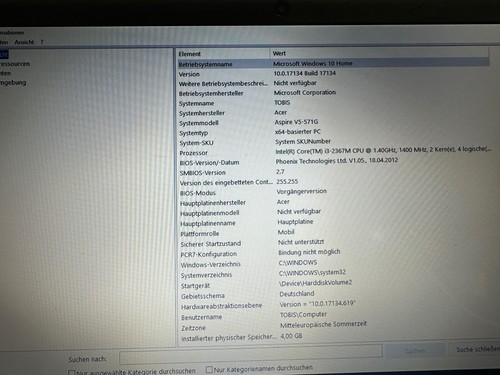This screenshot has height=375, width=500.
Task: Select the Systemmodell row
Action: pyautogui.click(x=333, y=123)
